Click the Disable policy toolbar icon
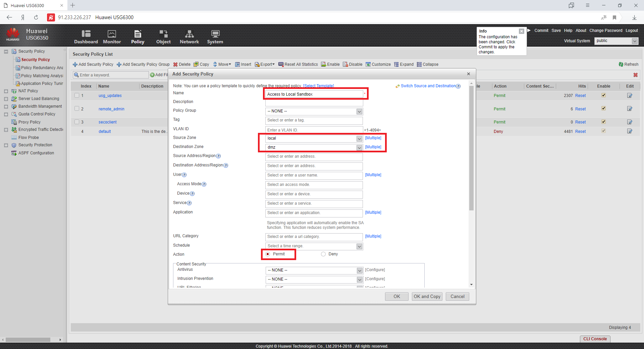This screenshot has width=644, height=349. click(x=345, y=64)
